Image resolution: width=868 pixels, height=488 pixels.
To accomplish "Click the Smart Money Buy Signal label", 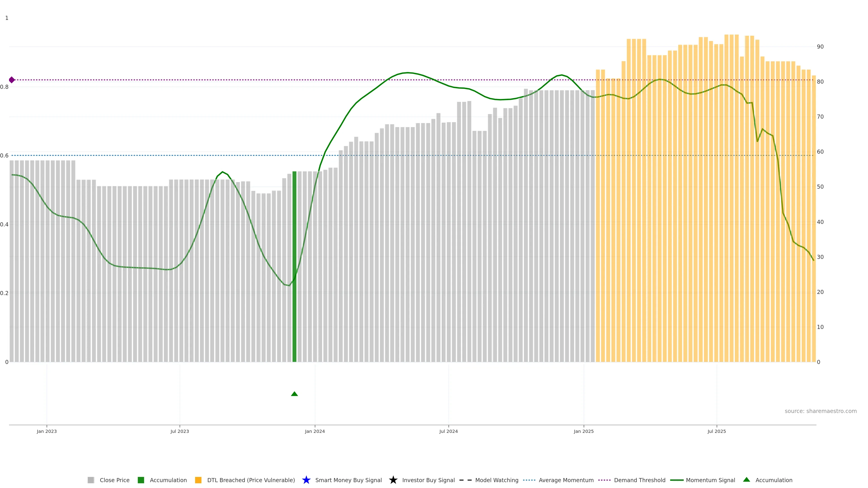I will coord(348,480).
